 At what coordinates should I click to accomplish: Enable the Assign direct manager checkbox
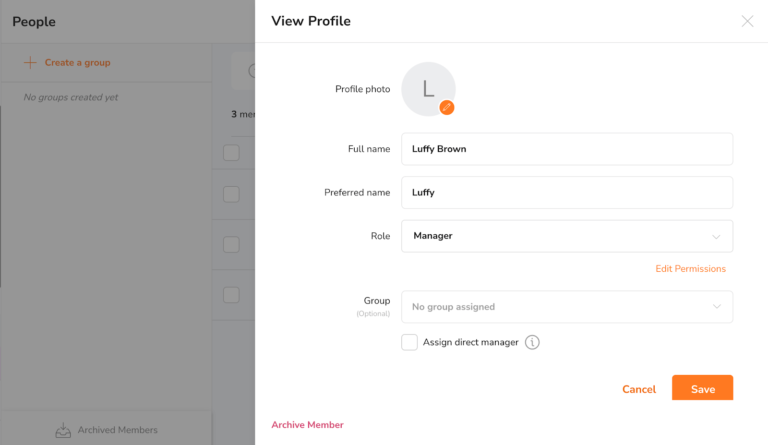(409, 342)
